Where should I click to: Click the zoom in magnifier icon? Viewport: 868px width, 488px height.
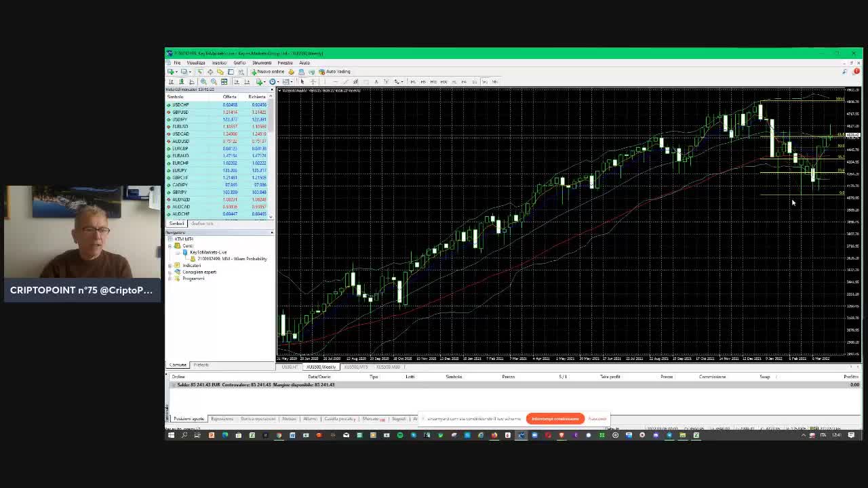click(203, 81)
